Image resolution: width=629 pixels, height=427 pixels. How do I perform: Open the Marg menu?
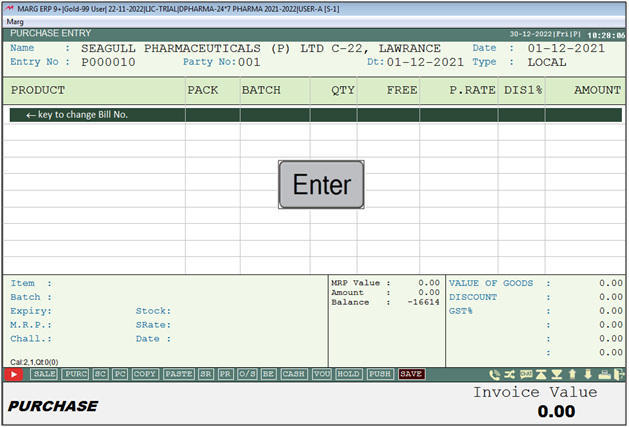15,22
